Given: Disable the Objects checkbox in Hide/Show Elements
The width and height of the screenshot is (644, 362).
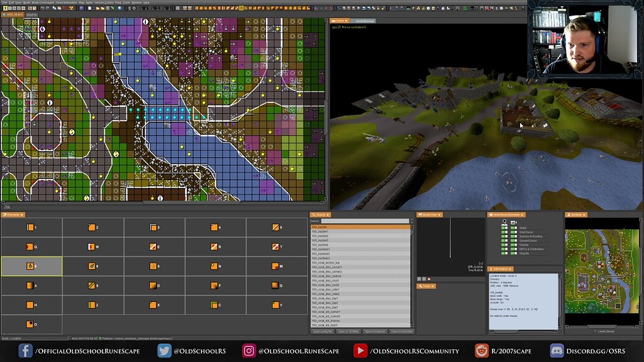Looking at the screenshot, I should [502, 253].
